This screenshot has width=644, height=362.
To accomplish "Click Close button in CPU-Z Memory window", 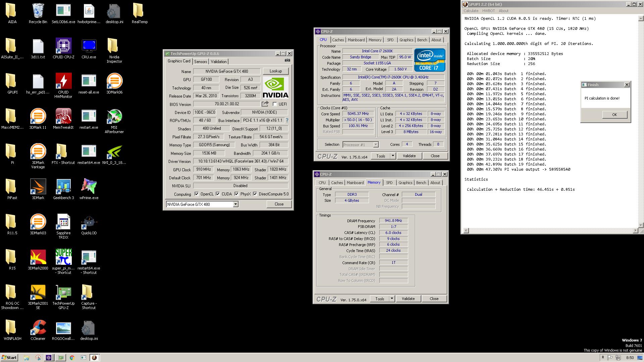I will pos(434,299).
